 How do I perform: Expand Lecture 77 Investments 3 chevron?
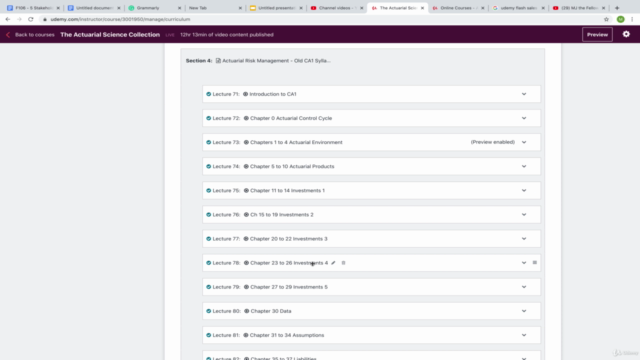coord(524,238)
